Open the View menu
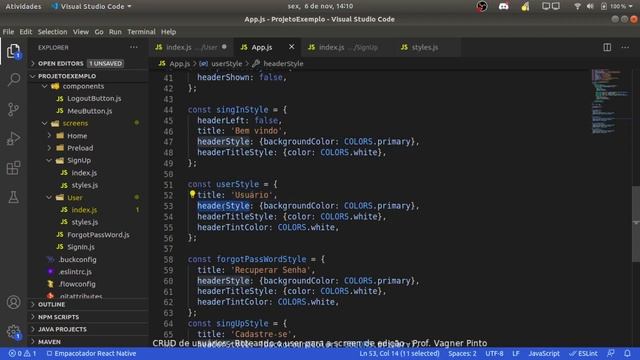640x360 pixels. (x=81, y=32)
